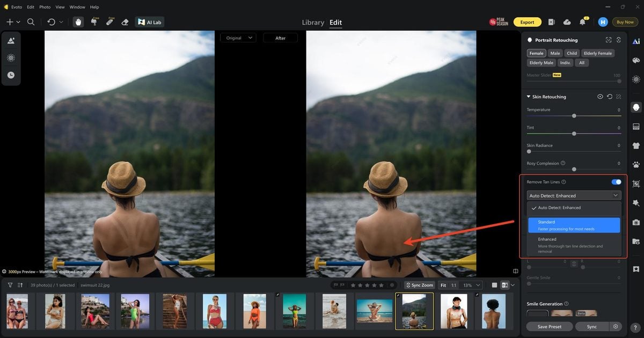The width and height of the screenshot is (644, 338).
Task: Click the filter funnel icon in filmstrip
Action: click(x=10, y=285)
